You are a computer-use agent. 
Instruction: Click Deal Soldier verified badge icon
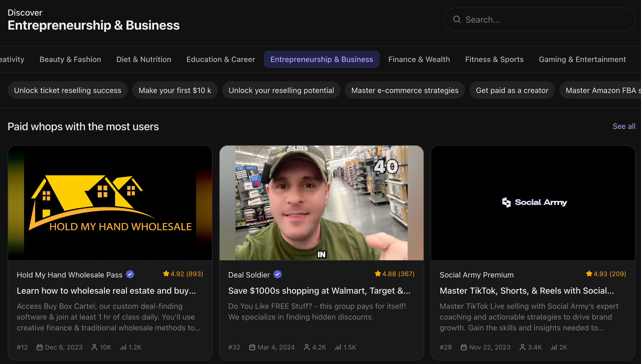click(278, 274)
